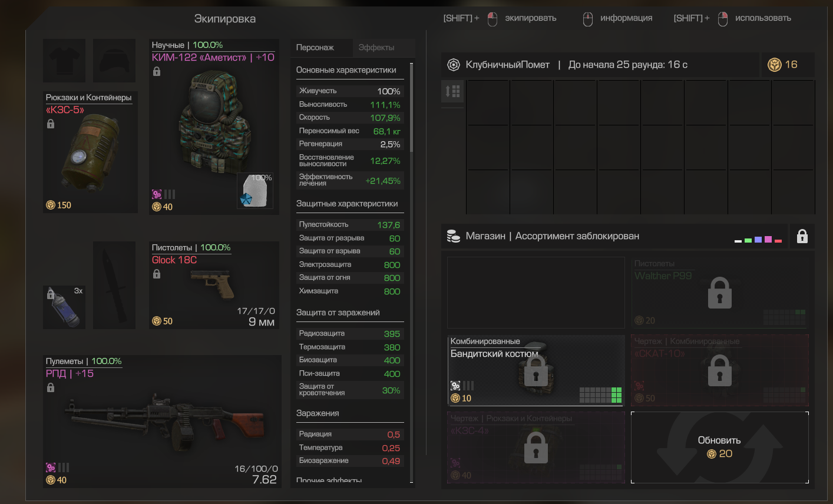
Task: Click the empty t-shirt clothing slot
Action: pos(64,61)
